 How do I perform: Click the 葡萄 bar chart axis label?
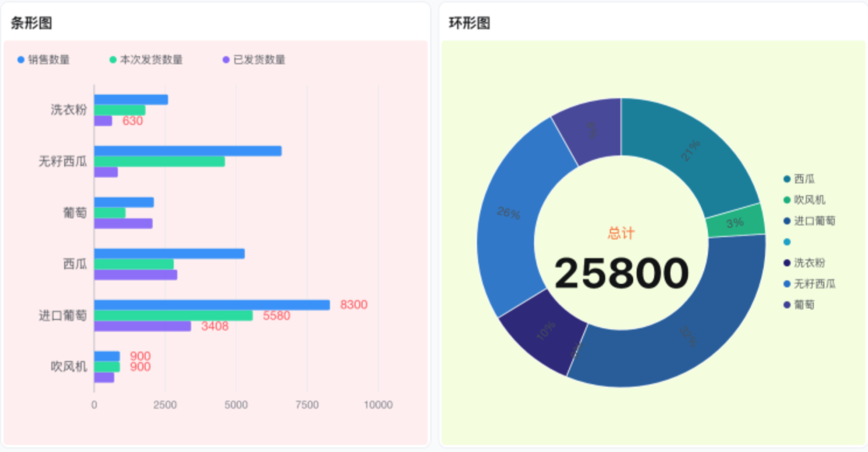(x=75, y=213)
